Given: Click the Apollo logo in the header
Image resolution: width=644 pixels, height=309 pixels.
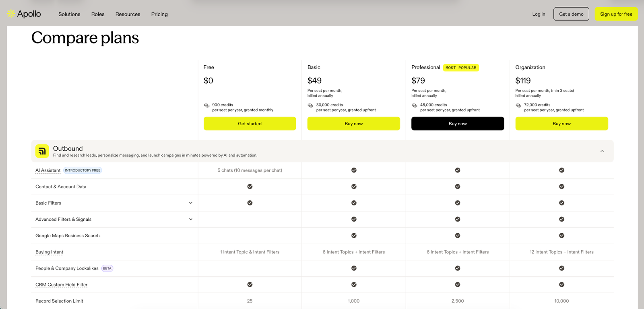Looking at the screenshot, I should (x=24, y=14).
